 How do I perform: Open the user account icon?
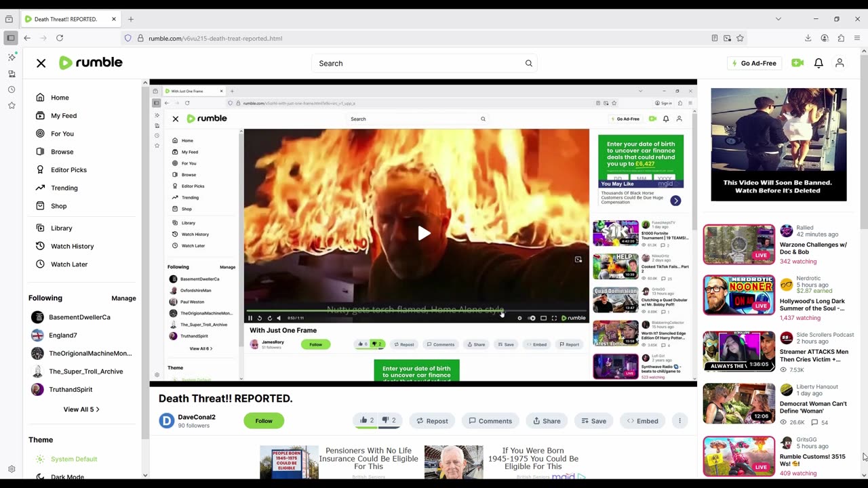tap(840, 63)
